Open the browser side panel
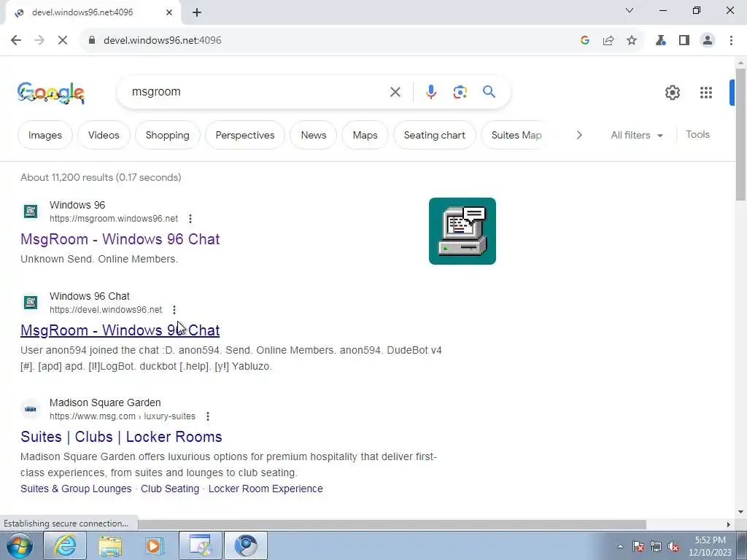Screen dimensions: 747x560 tap(684, 41)
